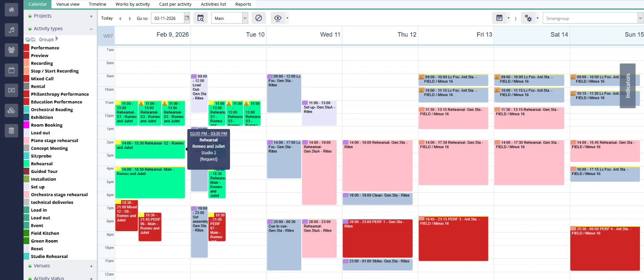Click the Orchestral Reading teal color swatch
The image size is (644, 280).
pyautogui.click(x=26, y=110)
